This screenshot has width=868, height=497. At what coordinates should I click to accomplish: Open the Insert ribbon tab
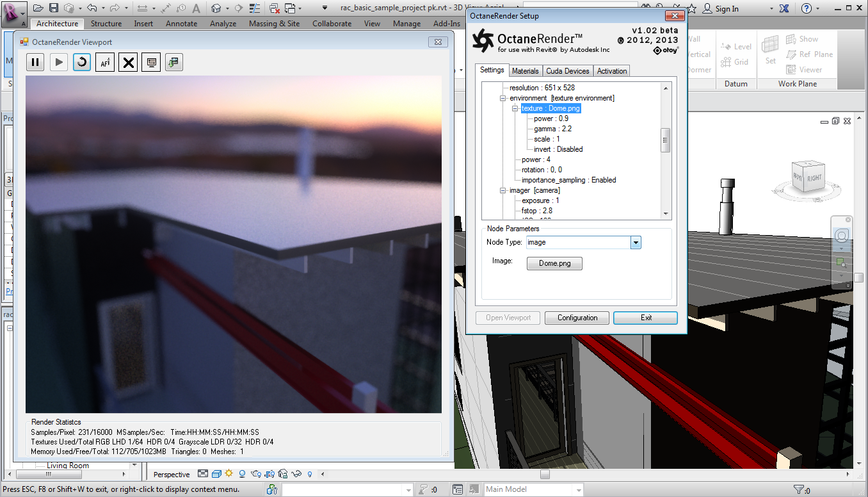pos(143,24)
